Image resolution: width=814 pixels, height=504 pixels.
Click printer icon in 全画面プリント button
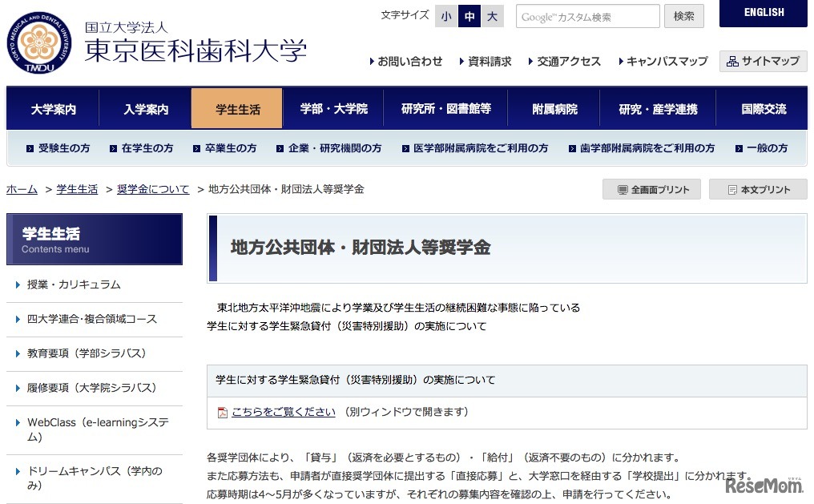tap(623, 190)
